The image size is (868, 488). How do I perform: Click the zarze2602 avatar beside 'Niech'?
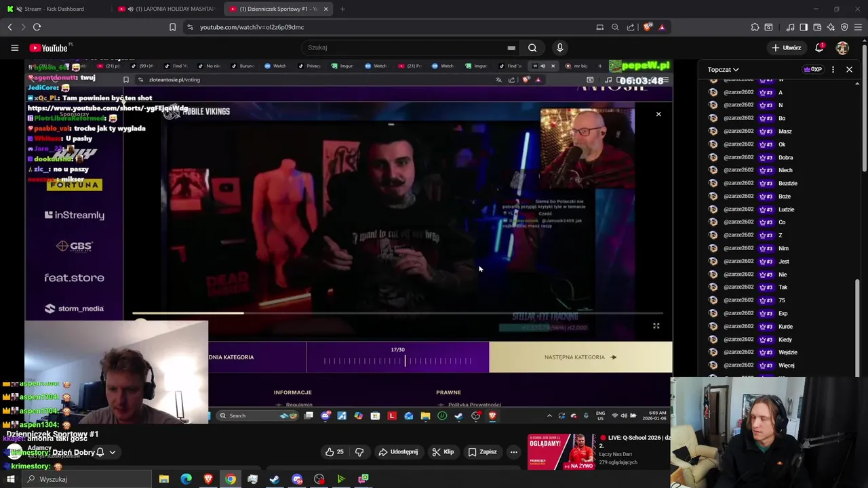click(713, 170)
